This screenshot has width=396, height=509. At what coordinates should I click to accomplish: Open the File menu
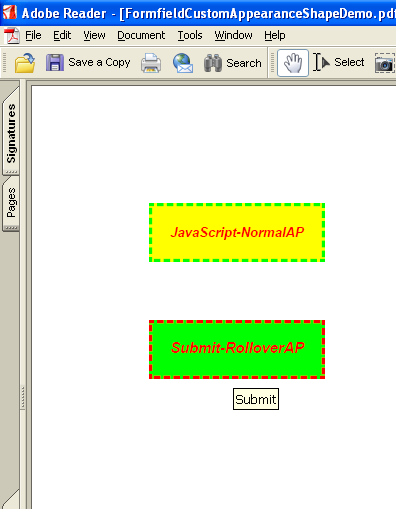33,35
